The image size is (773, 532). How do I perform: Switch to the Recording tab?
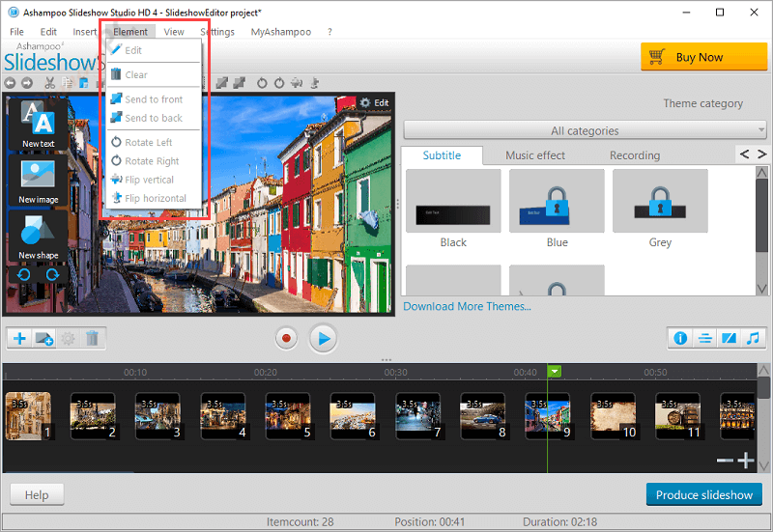tap(635, 155)
